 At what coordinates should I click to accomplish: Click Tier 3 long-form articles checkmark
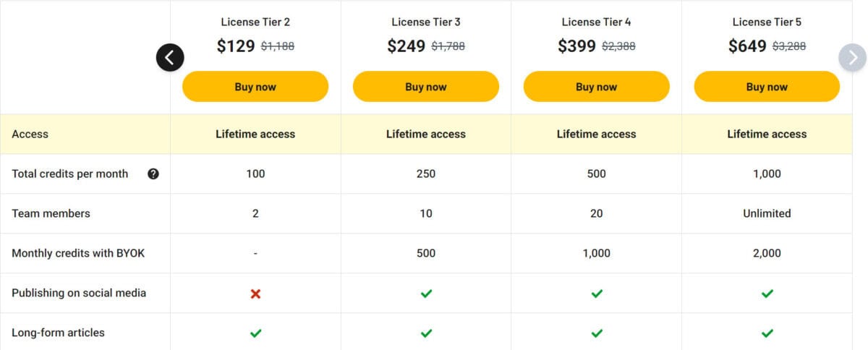pyautogui.click(x=426, y=333)
